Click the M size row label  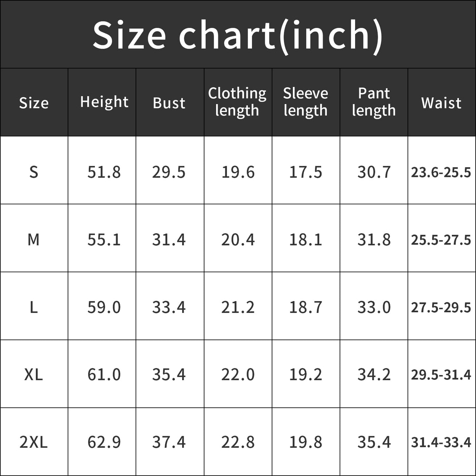click(34, 240)
